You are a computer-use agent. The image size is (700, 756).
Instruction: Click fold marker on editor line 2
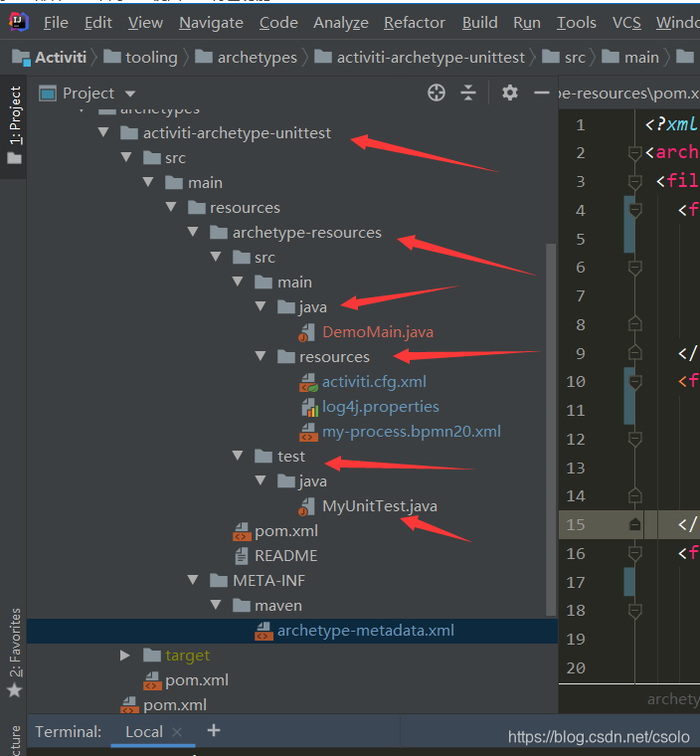[635, 153]
